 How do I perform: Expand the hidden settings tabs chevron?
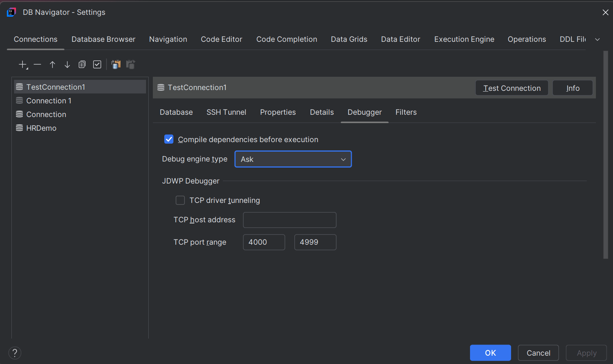point(597,39)
